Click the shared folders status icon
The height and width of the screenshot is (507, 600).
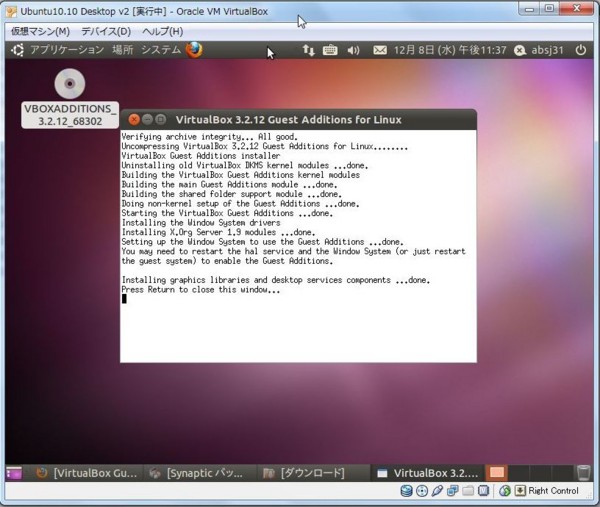point(468,491)
